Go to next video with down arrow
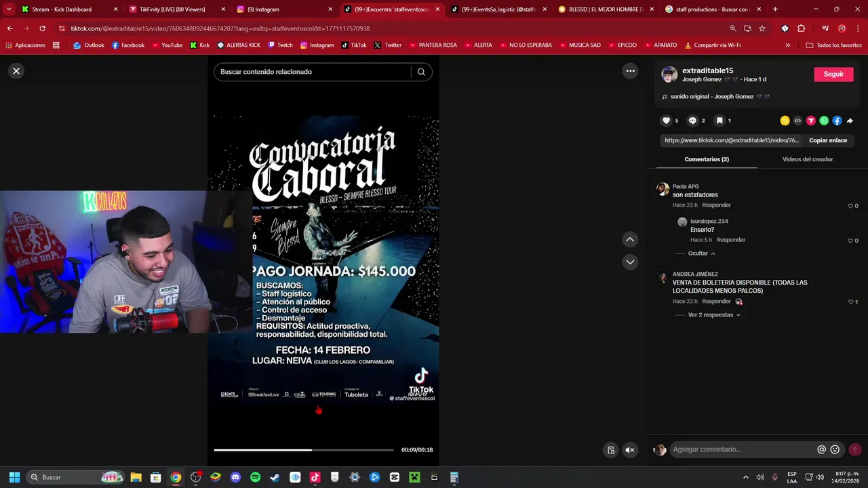This screenshot has width=868, height=488. point(630,262)
